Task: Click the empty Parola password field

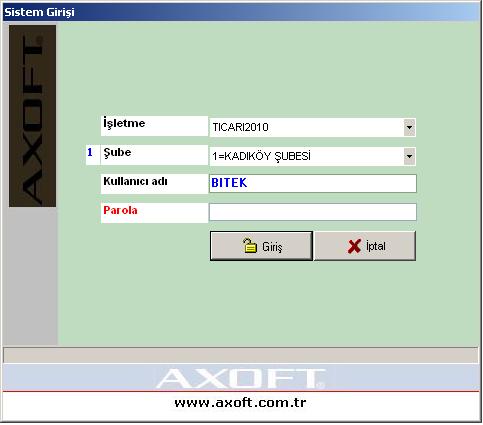Action: pyautogui.click(x=313, y=212)
